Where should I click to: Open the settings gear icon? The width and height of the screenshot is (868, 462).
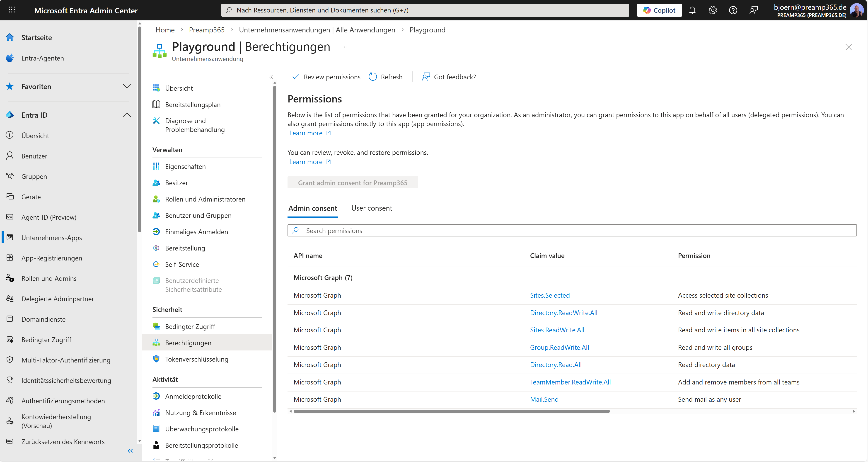point(712,10)
